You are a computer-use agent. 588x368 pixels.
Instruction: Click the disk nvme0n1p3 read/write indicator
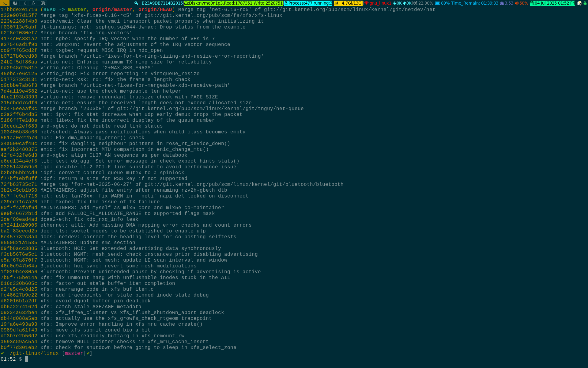coord(233,3)
